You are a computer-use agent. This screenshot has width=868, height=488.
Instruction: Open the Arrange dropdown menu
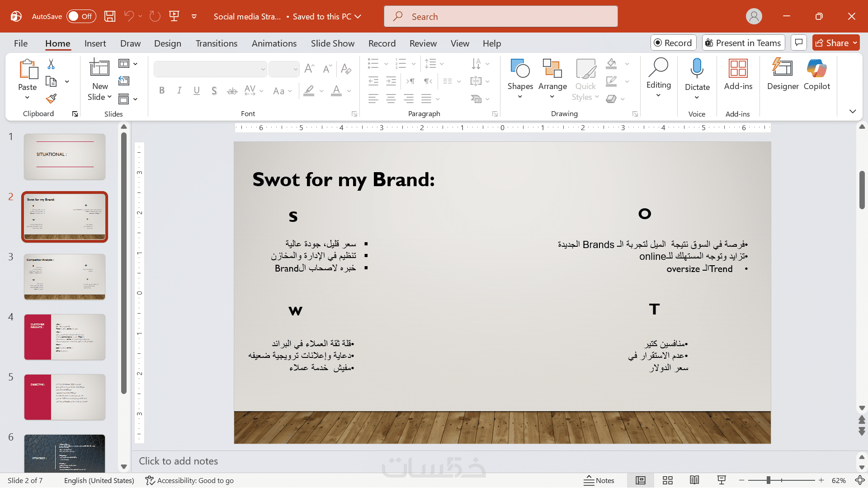(552, 78)
